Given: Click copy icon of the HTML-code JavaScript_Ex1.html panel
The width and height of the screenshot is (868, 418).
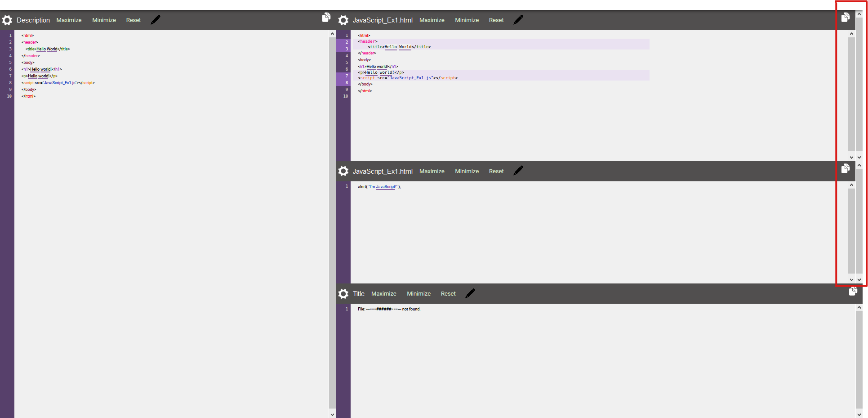Looking at the screenshot, I should click(x=846, y=17).
